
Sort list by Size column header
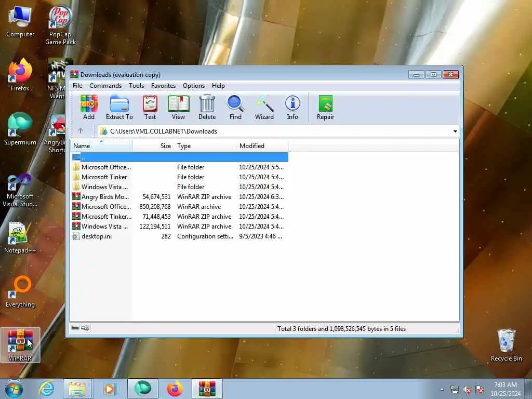pyautogui.click(x=153, y=146)
